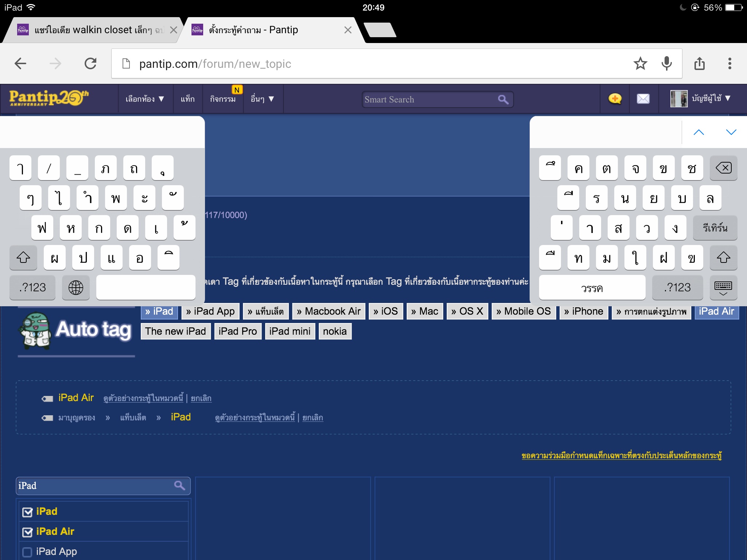Uncheck the iPad Air checkbox
The image size is (747, 560).
click(27, 532)
